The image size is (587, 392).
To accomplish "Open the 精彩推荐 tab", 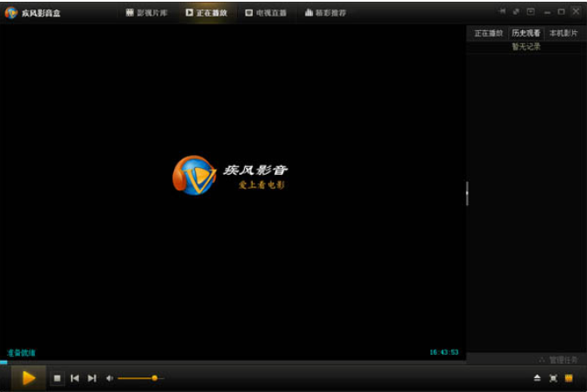I will (x=326, y=13).
